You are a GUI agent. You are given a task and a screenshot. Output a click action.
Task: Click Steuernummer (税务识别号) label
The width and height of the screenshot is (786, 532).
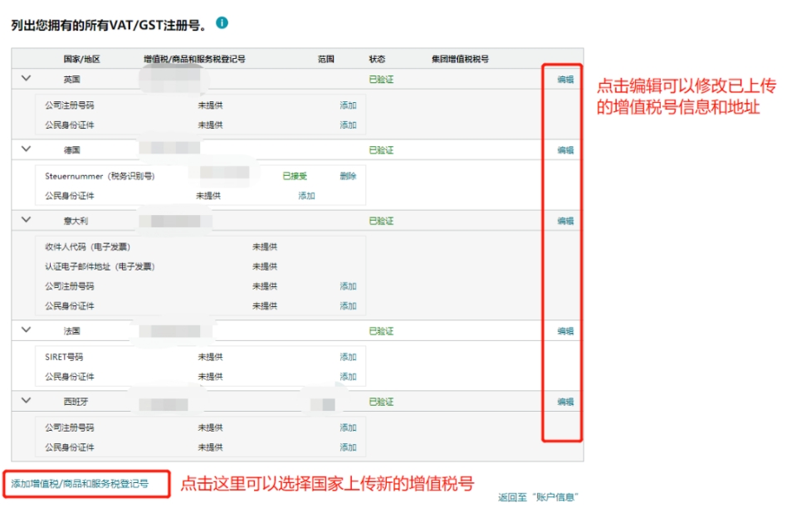[100, 176]
